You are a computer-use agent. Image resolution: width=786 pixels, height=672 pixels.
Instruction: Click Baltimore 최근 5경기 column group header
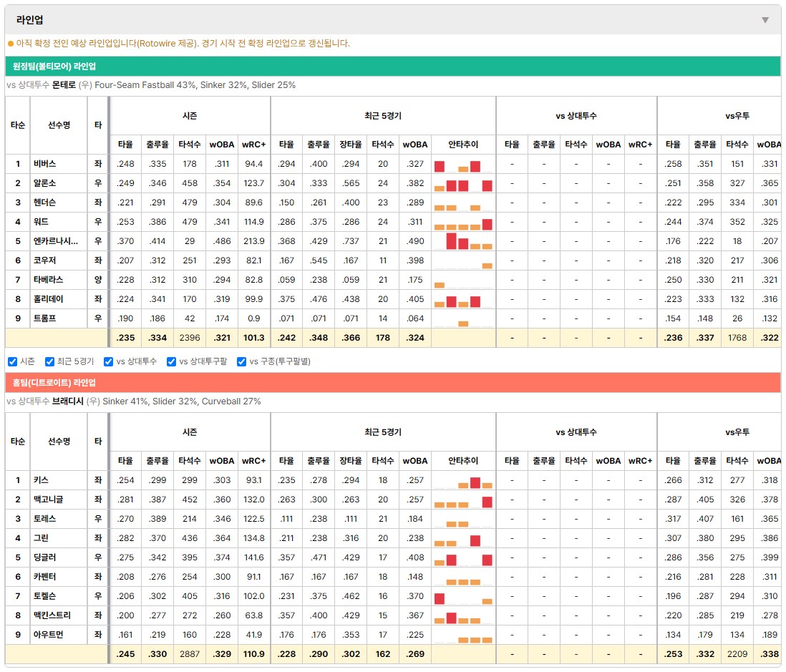(x=383, y=116)
